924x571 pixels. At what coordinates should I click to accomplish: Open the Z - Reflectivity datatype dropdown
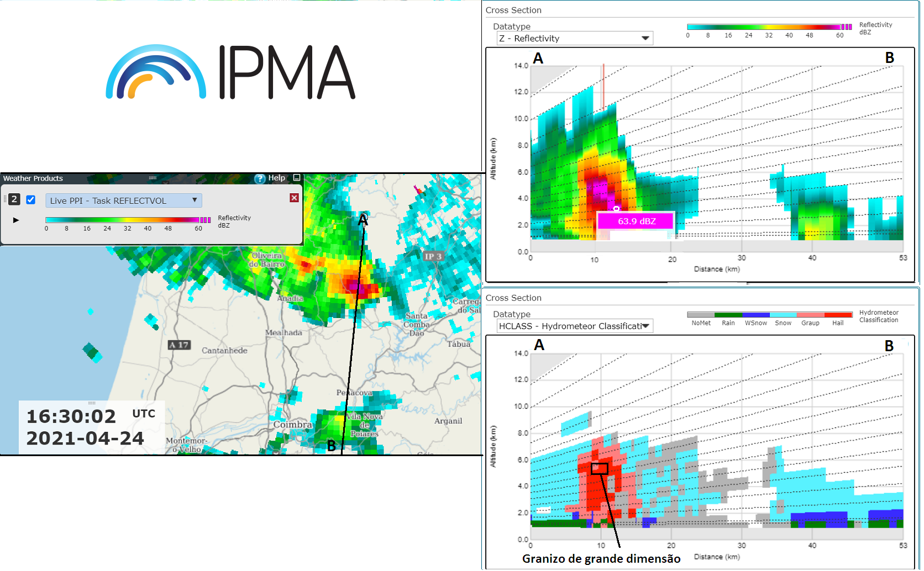coord(575,38)
